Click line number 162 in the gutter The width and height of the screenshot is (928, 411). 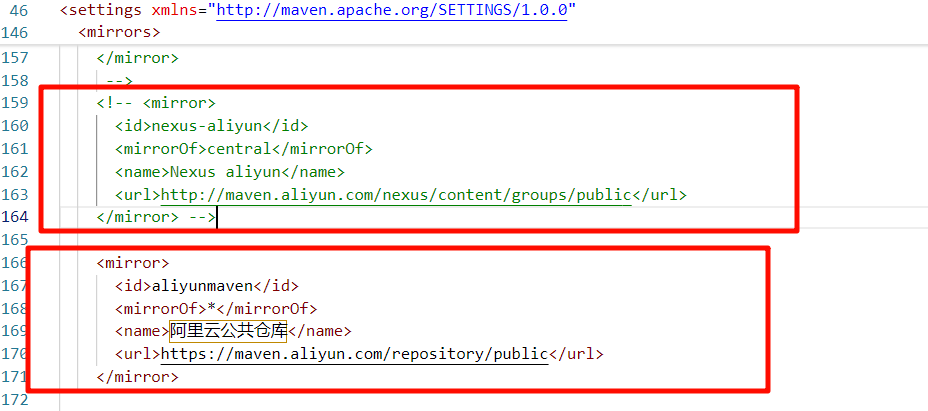pyautogui.click(x=15, y=171)
